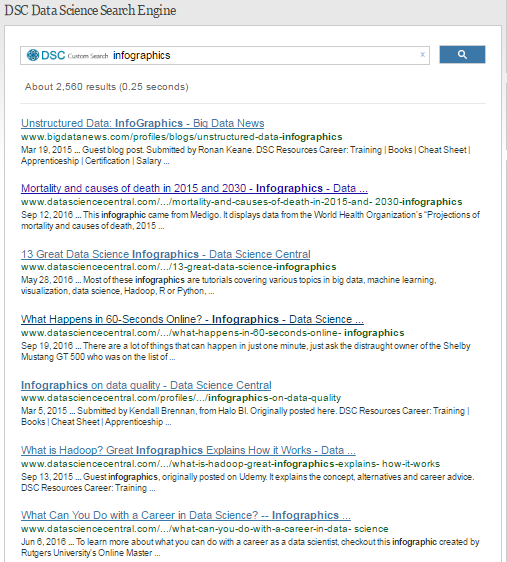Clear the search query with the x icon
Screen dimensions: 507x562
click(422, 54)
